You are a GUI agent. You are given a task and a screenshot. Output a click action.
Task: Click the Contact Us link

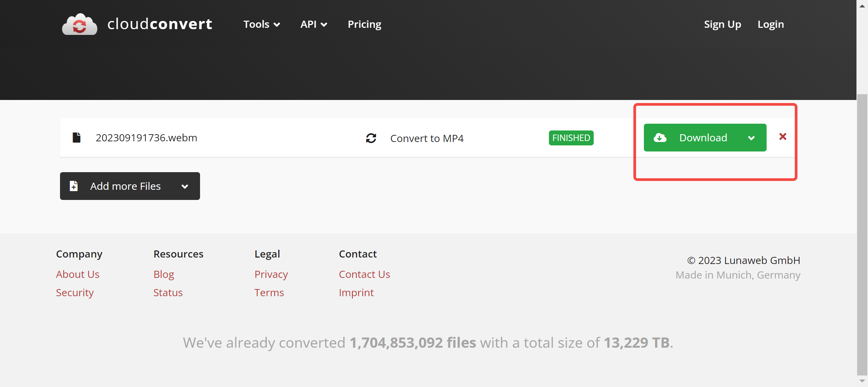coord(364,274)
